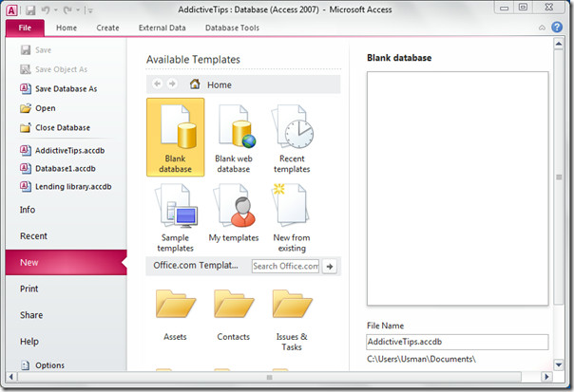This screenshot has width=574, height=392.
Task: Click the Home house icon in templates bar
Action: [195, 84]
